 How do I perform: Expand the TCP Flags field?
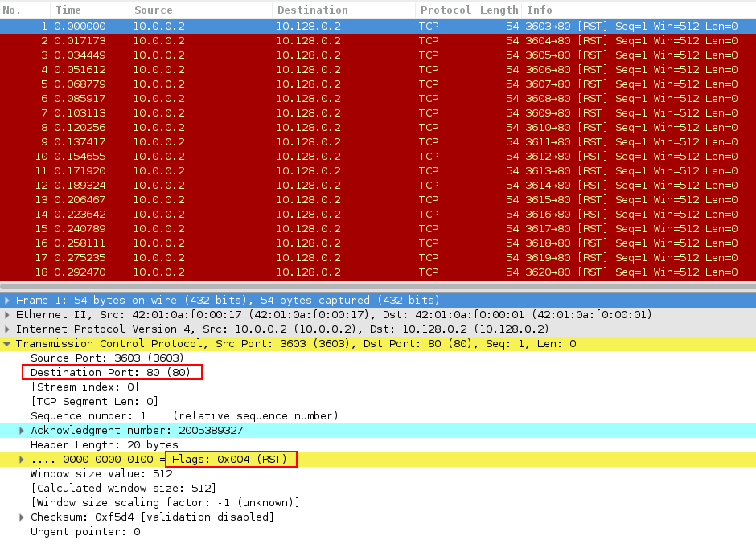[x=21, y=459]
